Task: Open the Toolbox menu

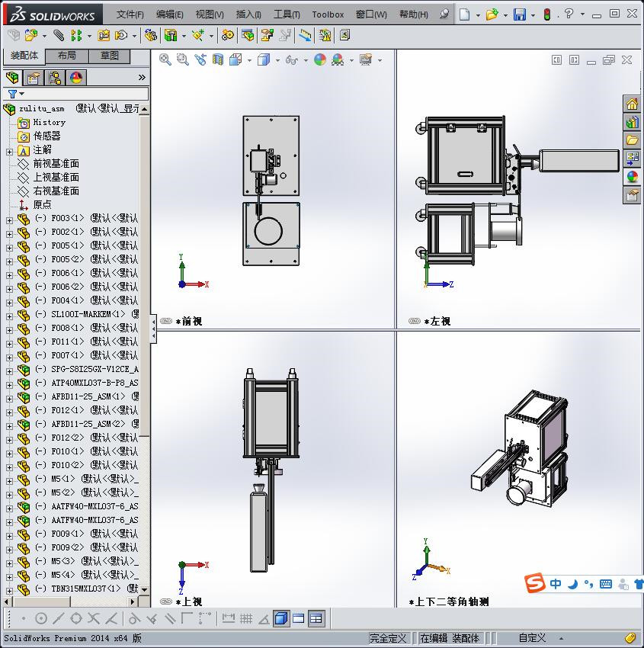Action: [328, 14]
